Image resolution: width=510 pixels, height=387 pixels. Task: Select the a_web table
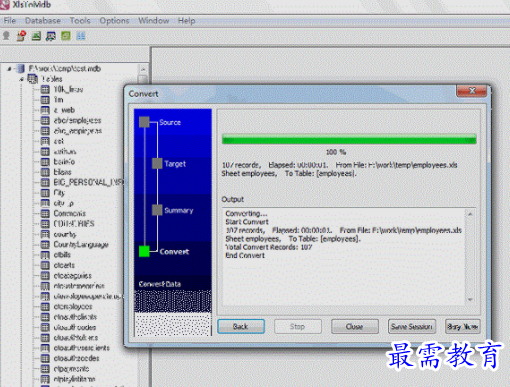pos(64,110)
